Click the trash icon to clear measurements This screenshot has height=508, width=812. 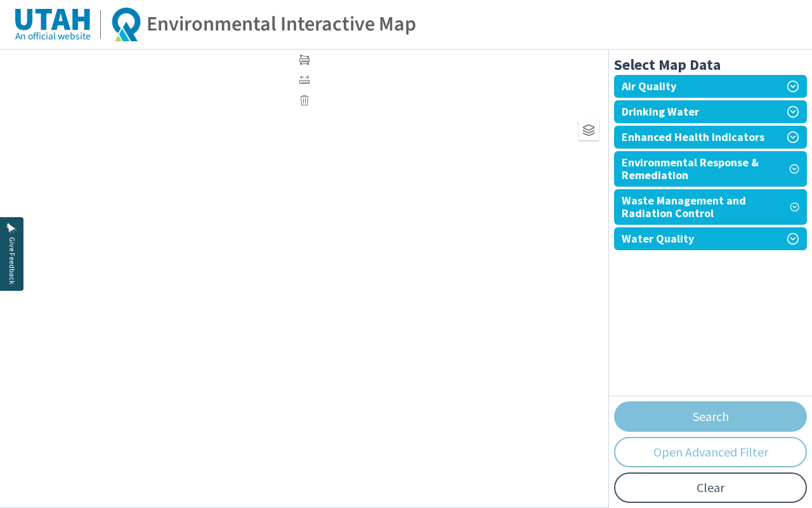click(x=304, y=100)
